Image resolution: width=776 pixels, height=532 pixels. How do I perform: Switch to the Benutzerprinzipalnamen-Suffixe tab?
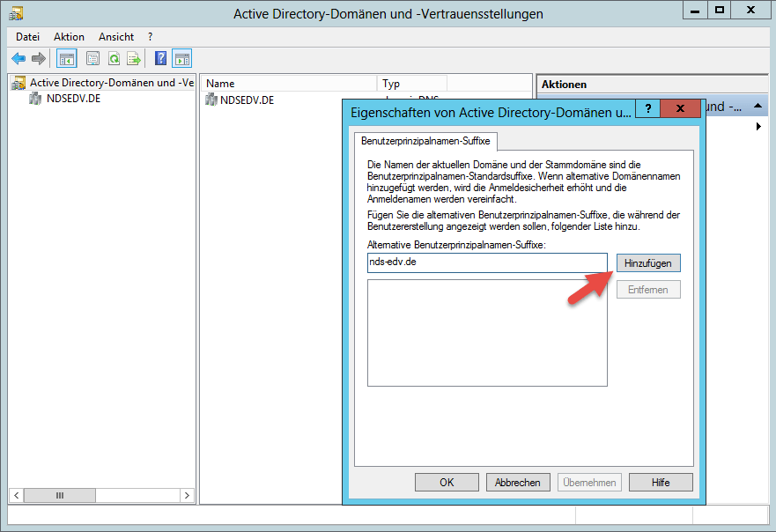(425, 141)
